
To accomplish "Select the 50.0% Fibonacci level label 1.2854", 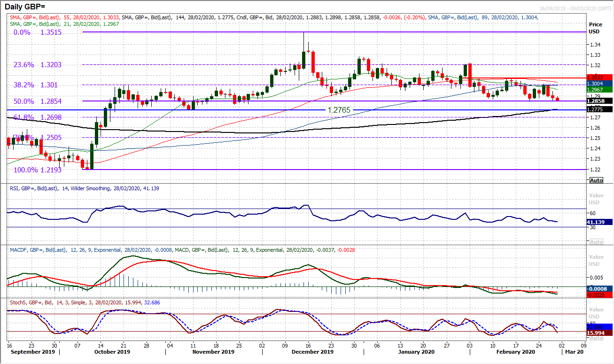I will (37, 101).
